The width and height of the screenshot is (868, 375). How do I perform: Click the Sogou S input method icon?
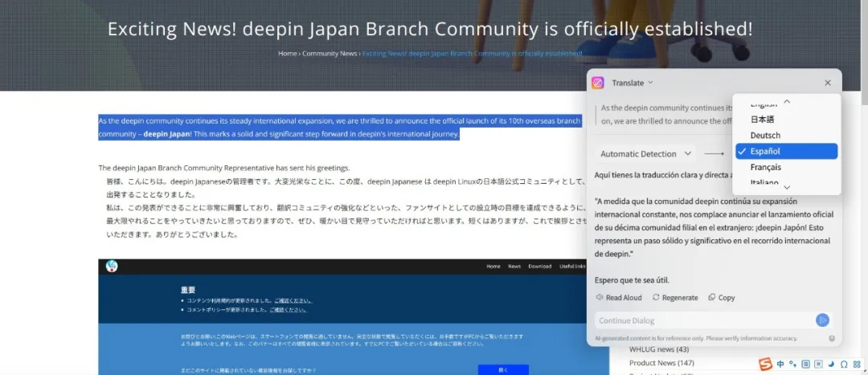pos(765,365)
